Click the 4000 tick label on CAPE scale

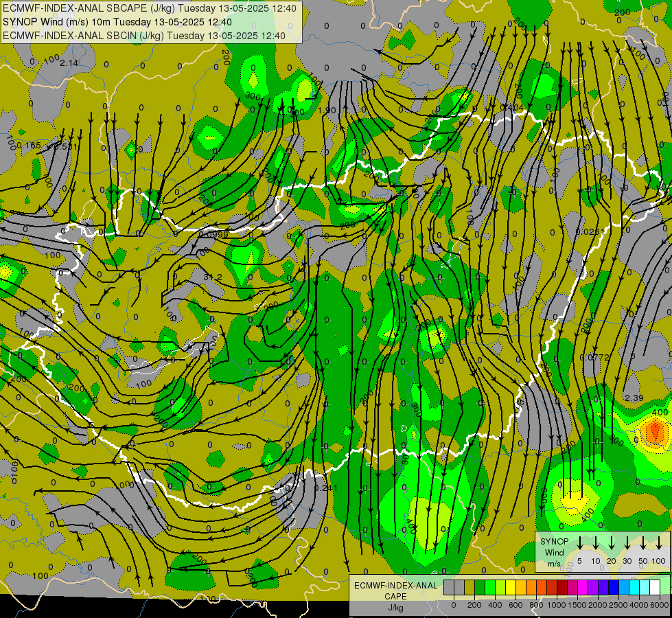coord(640,605)
